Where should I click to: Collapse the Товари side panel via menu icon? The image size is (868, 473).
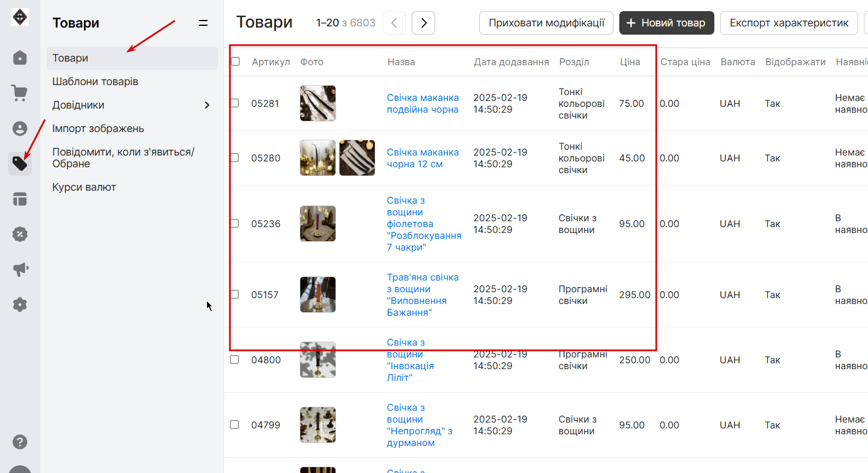point(203,23)
